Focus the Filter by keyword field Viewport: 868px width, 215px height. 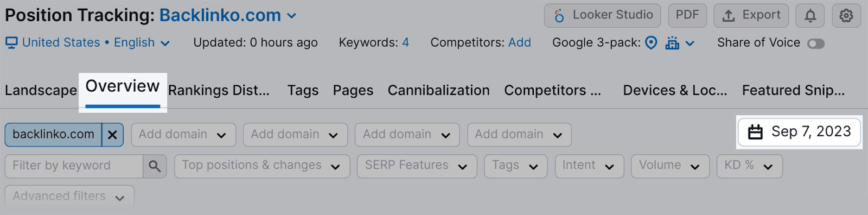[74, 166]
